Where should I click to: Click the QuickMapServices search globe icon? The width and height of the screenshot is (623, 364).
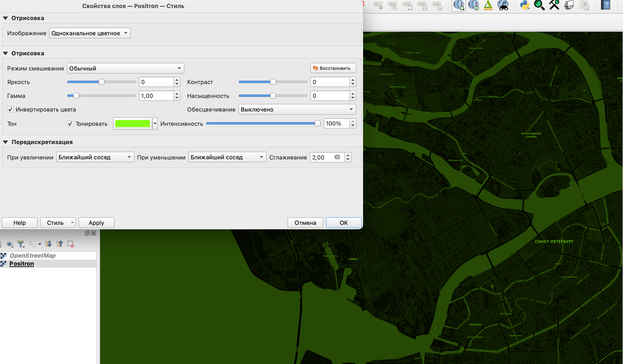coord(473,5)
